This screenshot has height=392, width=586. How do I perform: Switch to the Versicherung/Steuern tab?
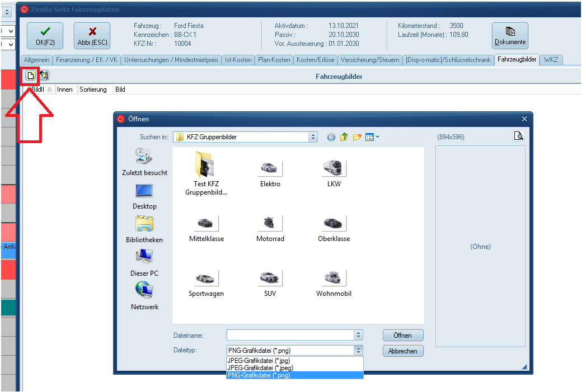(x=370, y=60)
